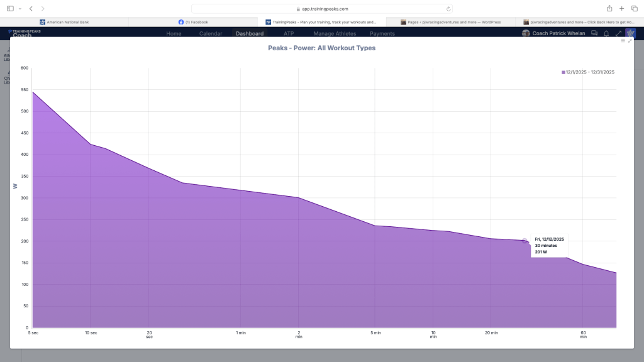The width and height of the screenshot is (644, 362).
Task: Toggle the 12/1/2025 - 12/31/2025 legend entry
Action: point(589,72)
